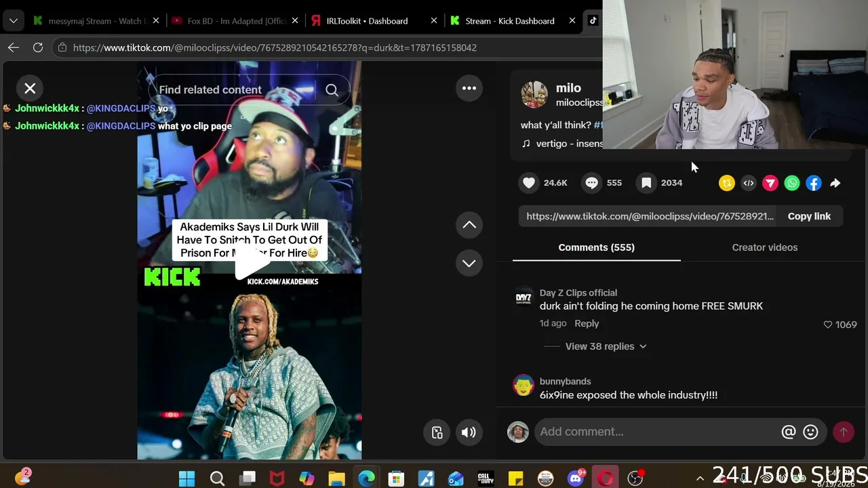The height and width of the screenshot is (488, 868).
Task: Open bunnybands profile name
Action: tap(565, 382)
